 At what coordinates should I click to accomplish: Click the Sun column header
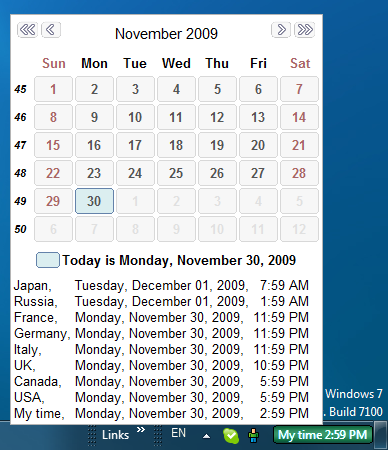pyautogui.click(x=54, y=63)
